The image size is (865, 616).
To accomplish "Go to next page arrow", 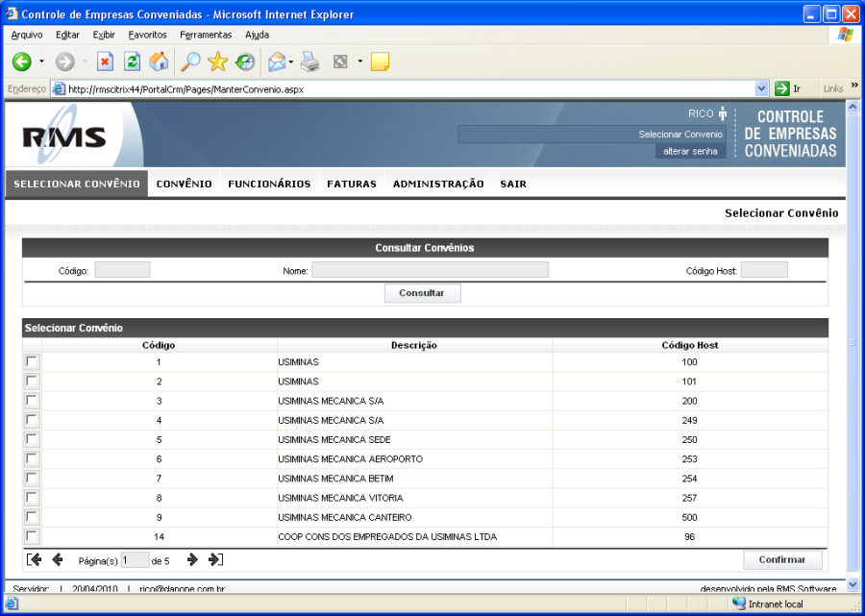I will tap(192, 559).
